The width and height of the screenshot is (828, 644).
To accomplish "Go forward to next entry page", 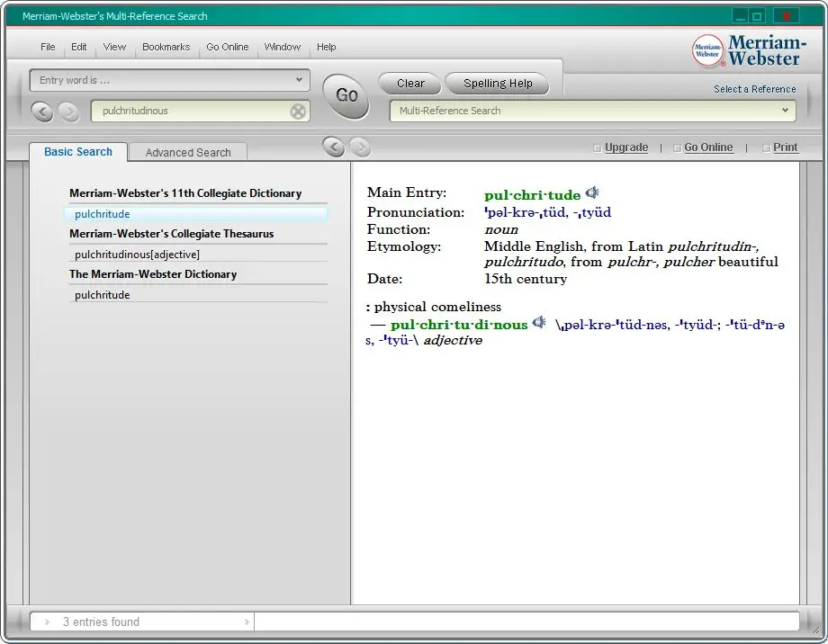I will [360, 147].
